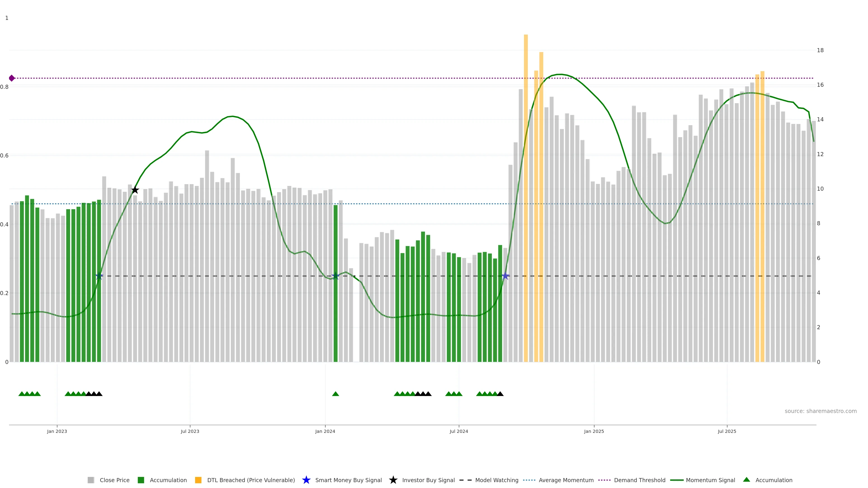The width and height of the screenshot is (868, 488).
Task: Click the orange DTL Breached legend swatch
Action: click(198, 480)
